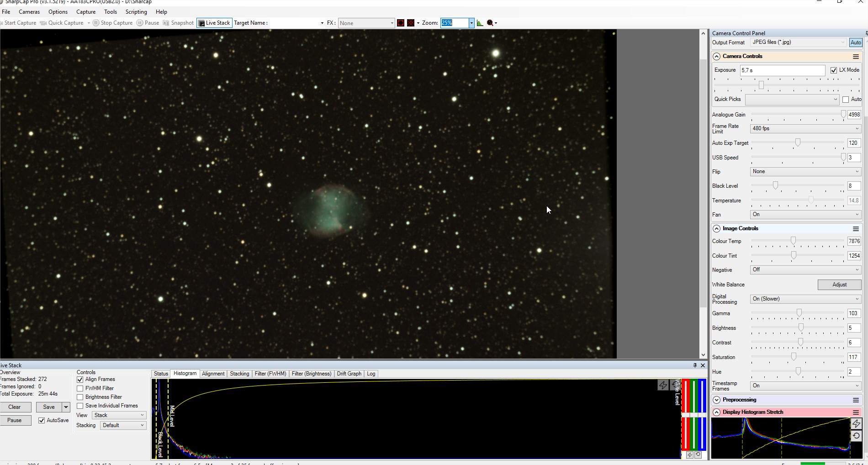The width and height of the screenshot is (868, 465).
Task: Open the reticule icon dropdown arrow
Action: pos(418,23)
